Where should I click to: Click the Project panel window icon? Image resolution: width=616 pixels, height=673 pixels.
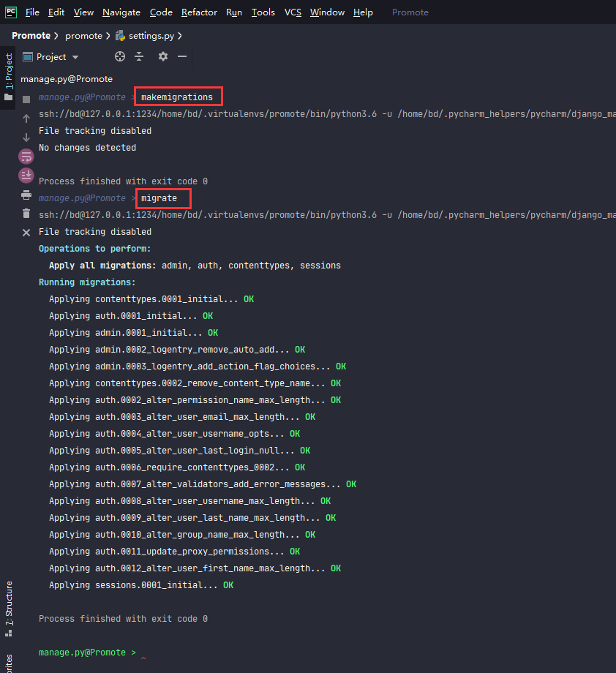(28, 56)
